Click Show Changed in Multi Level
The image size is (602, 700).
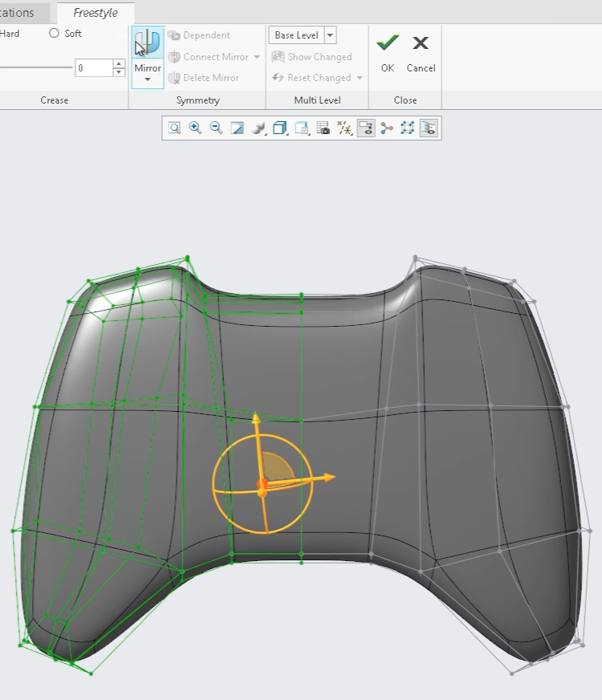pos(312,57)
